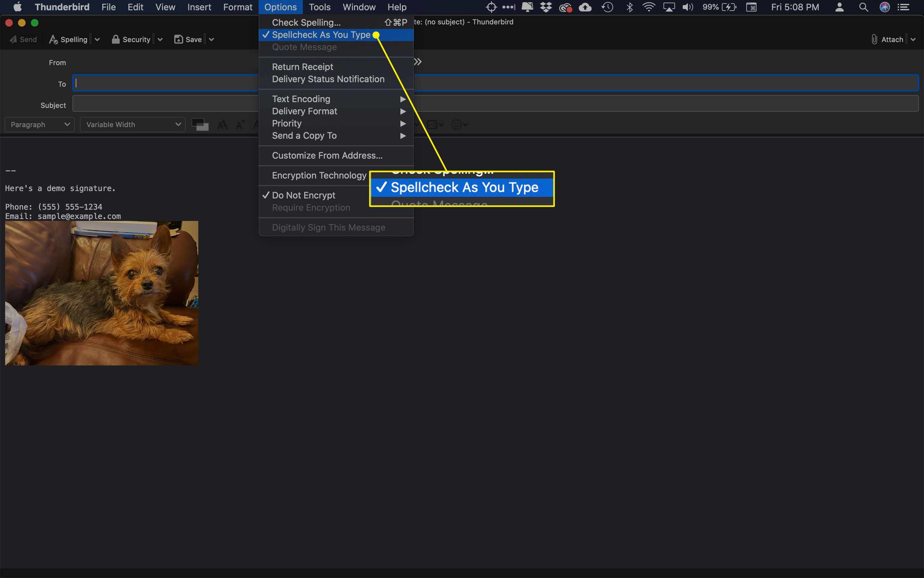Click the smaller font size icon
Image resolution: width=924 pixels, height=578 pixels.
(240, 125)
